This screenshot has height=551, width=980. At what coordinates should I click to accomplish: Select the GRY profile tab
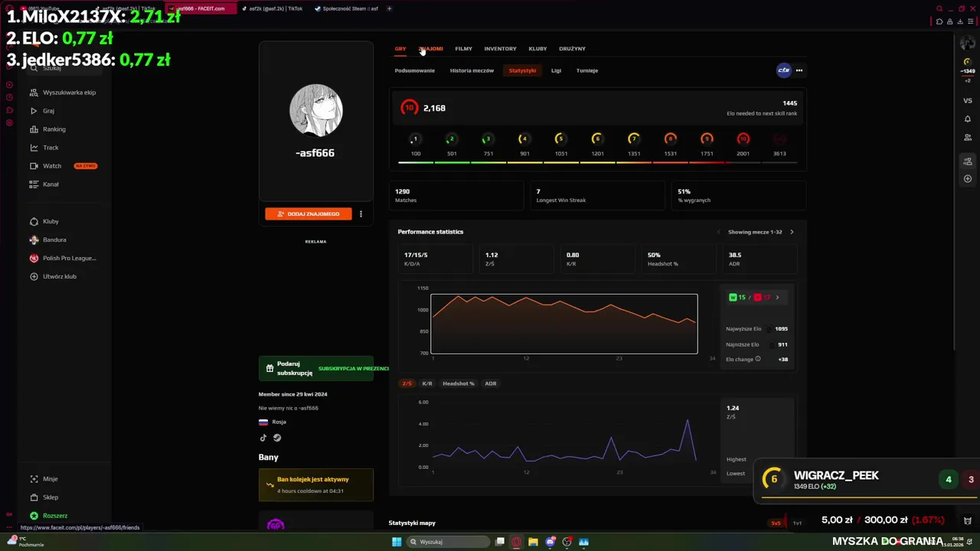tap(400, 48)
